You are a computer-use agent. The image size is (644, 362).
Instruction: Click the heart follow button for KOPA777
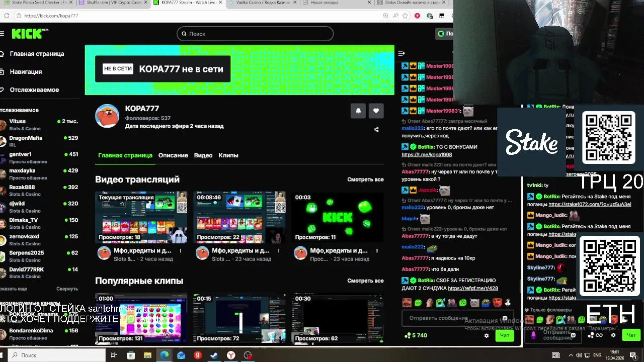point(376,111)
